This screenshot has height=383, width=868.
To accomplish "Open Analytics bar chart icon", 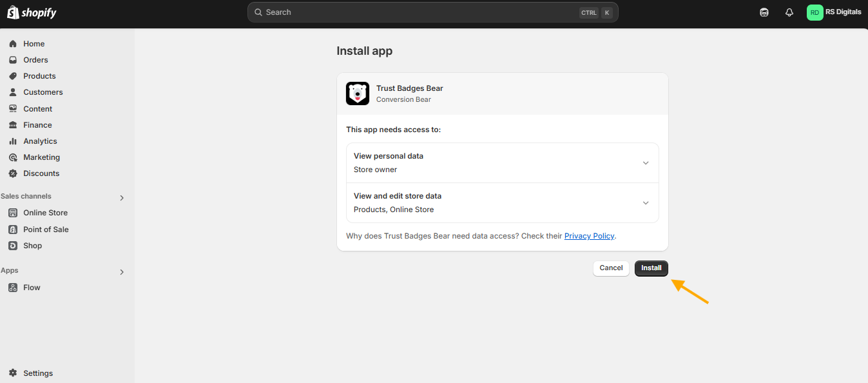I will [13, 141].
